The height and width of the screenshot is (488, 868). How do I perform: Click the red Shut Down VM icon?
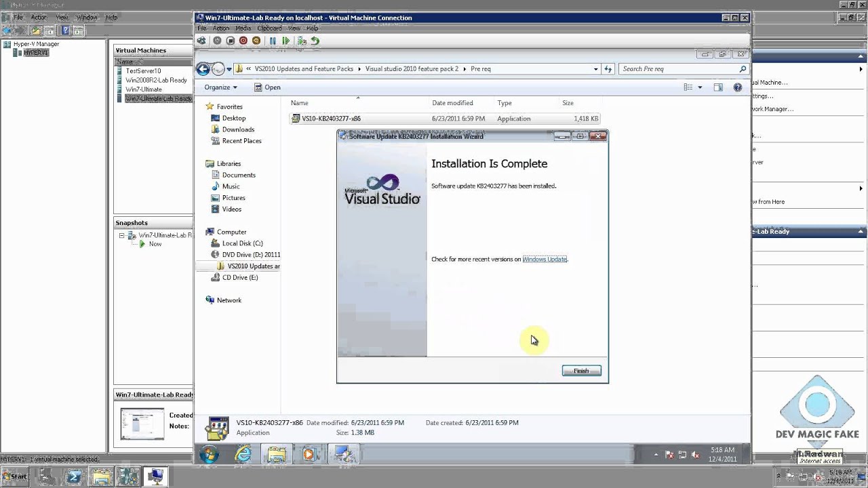pos(243,41)
